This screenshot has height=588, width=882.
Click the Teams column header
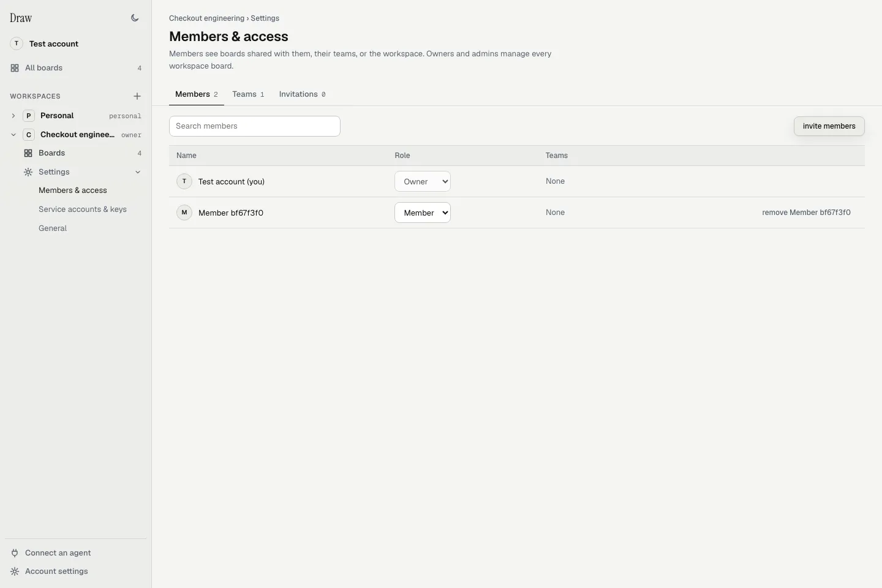pos(557,156)
